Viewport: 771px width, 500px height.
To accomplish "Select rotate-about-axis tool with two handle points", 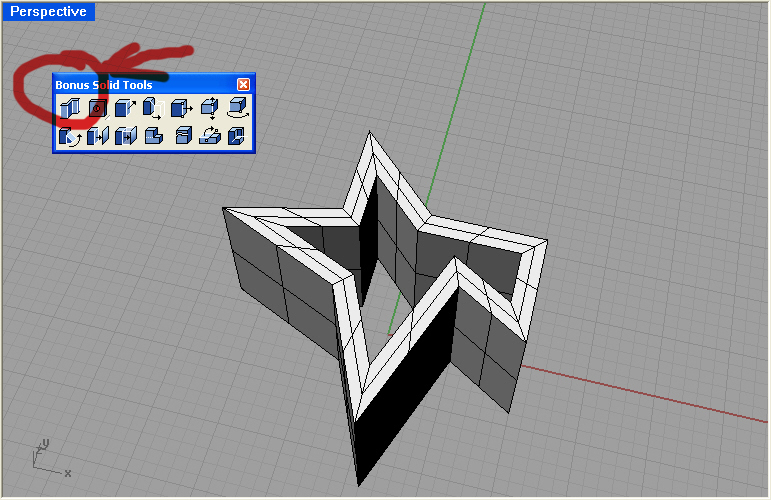I will [x=210, y=135].
